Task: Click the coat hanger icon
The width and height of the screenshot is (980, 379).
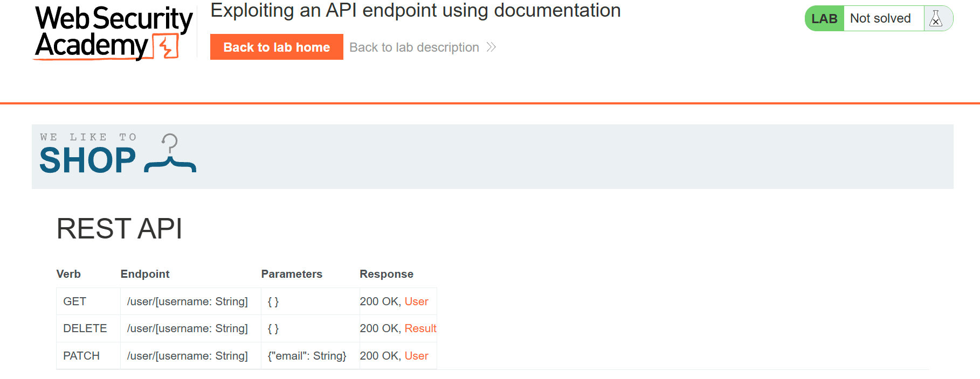Action: point(170,154)
